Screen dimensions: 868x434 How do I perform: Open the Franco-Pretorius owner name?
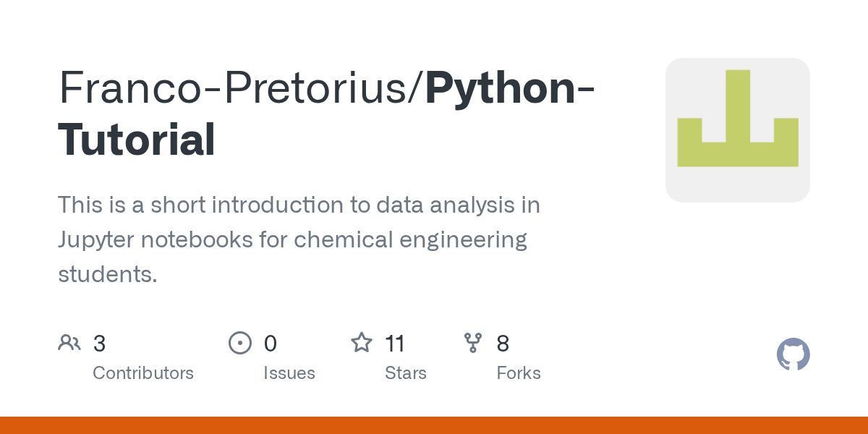pos(236,88)
